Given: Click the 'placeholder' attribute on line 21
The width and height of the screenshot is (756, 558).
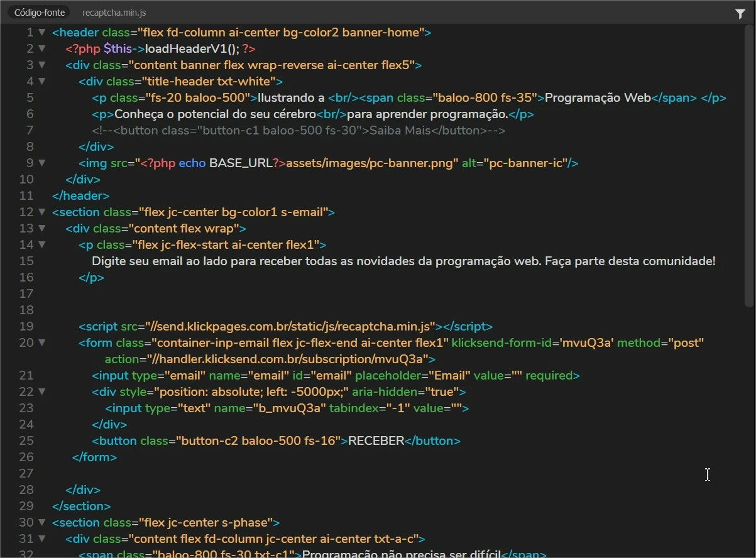Looking at the screenshot, I should click(x=389, y=375).
